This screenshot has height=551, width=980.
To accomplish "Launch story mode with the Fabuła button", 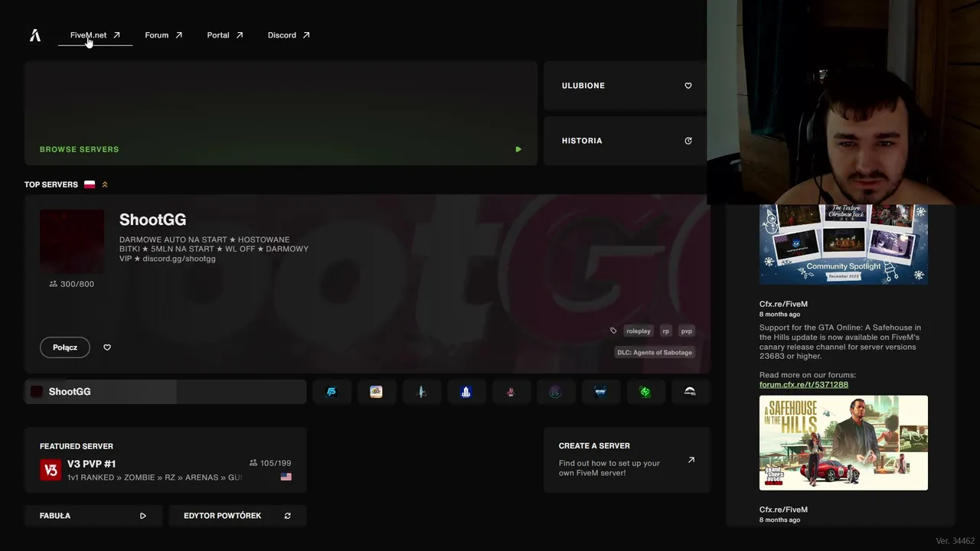I will (93, 516).
